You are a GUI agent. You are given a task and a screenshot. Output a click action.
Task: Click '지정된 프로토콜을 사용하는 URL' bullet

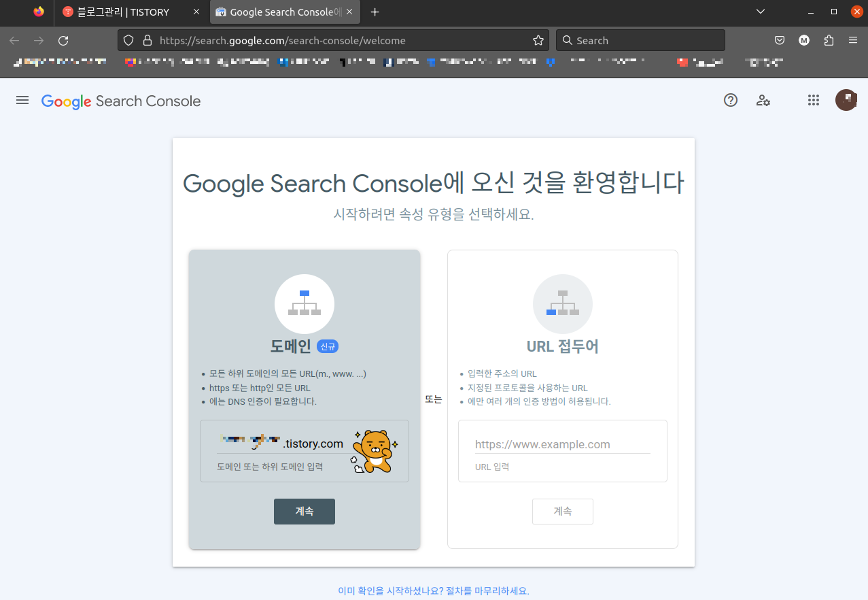(x=527, y=388)
